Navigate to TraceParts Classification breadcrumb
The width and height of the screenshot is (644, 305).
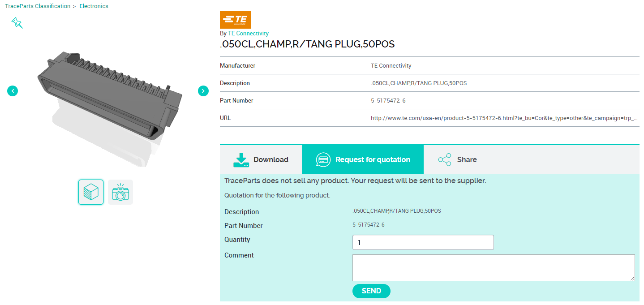tap(38, 6)
